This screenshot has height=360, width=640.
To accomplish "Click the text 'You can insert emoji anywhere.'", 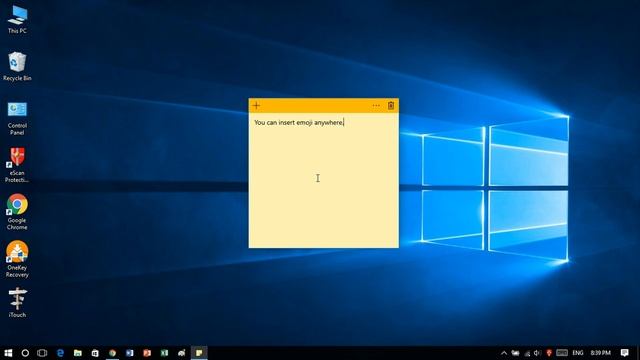I will pos(299,122).
